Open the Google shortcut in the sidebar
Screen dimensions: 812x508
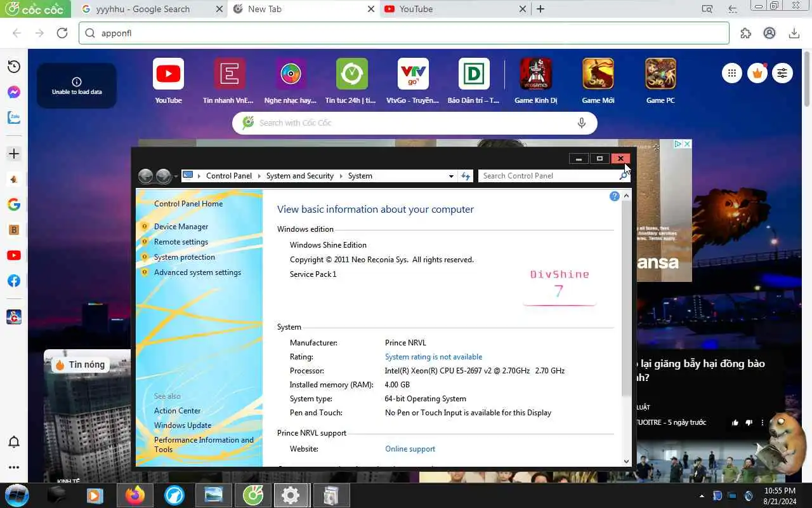(x=14, y=204)
